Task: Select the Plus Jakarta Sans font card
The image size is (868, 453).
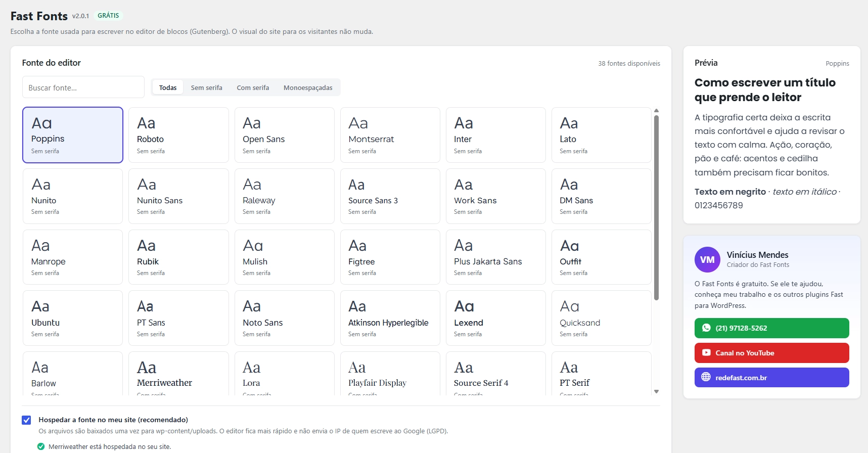Action: point(495,257)
